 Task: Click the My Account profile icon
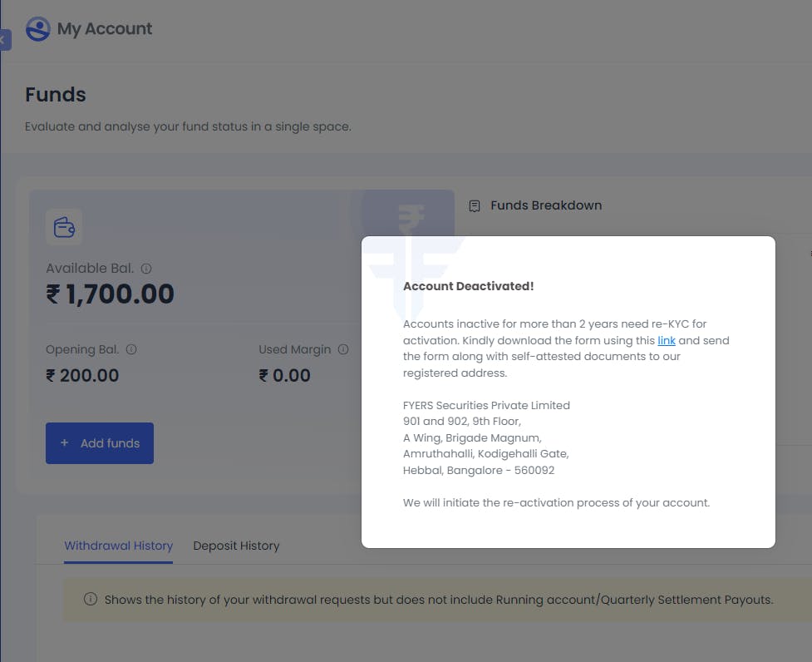coord(37,29)
